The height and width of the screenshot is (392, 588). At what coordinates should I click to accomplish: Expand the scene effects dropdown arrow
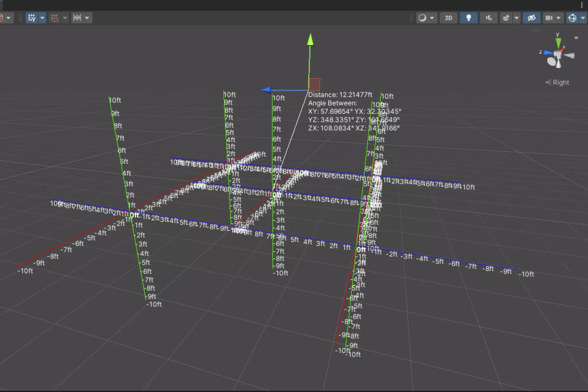[517, 18]
